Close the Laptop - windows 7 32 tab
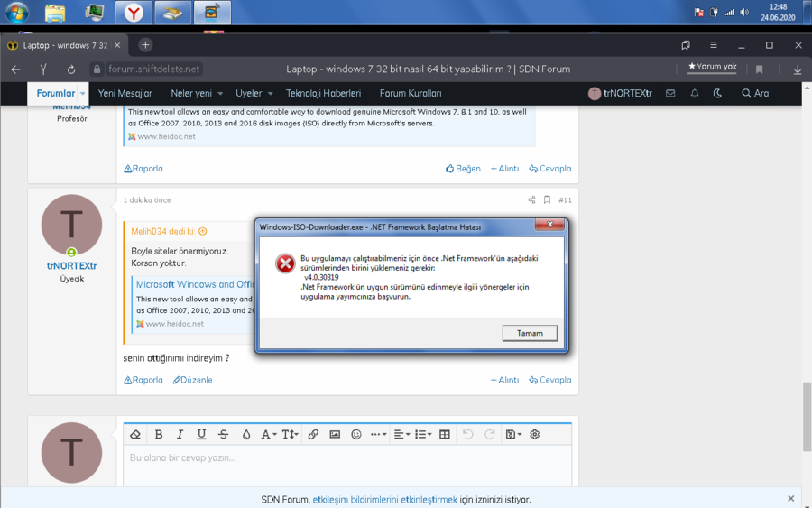Image resolution: width=812 pixels, height=508 pixels. [117, 45]
